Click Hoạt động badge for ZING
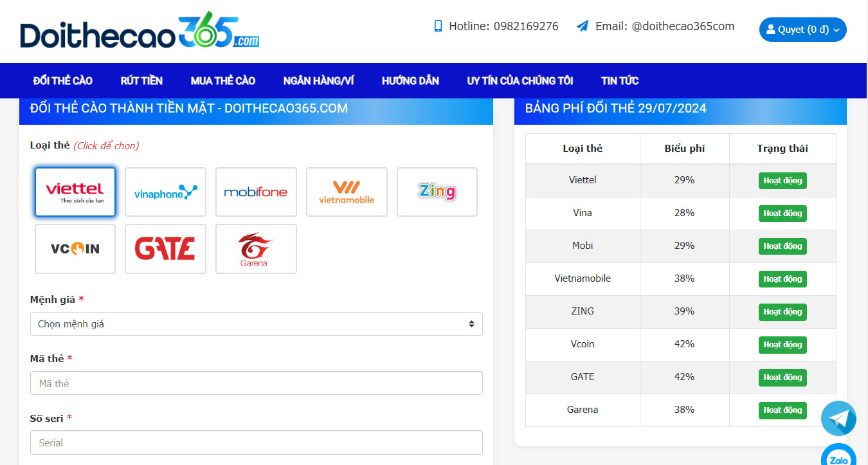This screenshot has height=465, width=868. pyautogui.click(x=782, y=312)
